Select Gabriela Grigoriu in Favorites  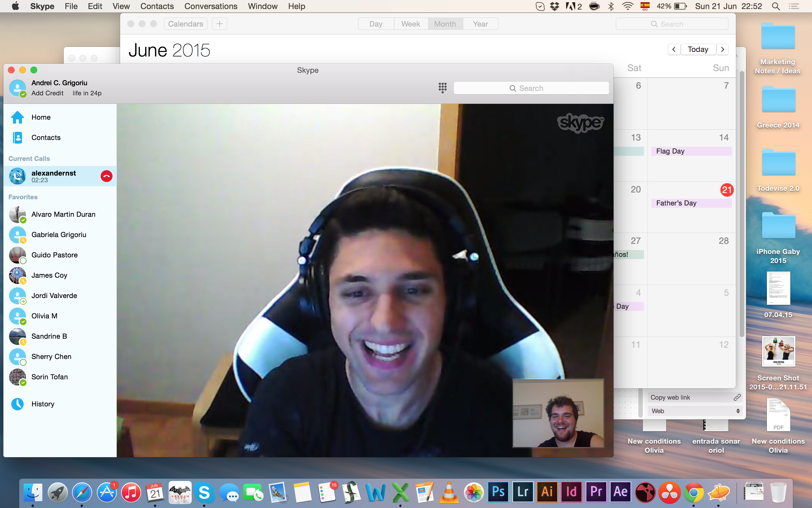point(60,235)
